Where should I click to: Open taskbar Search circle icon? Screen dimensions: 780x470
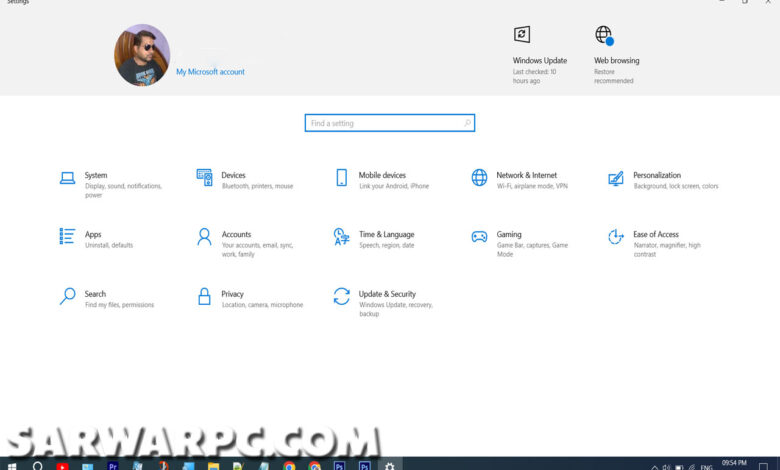(x=37, y=466)
